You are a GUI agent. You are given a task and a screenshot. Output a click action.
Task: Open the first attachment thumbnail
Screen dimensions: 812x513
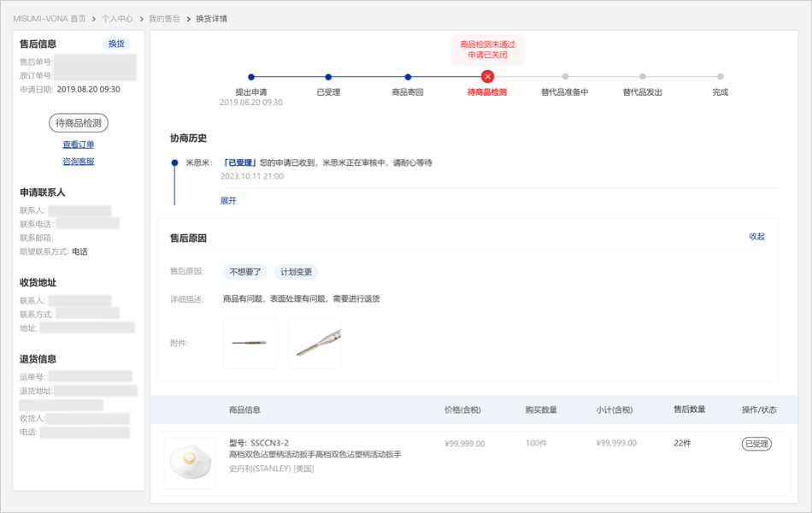pyautogui.click(x=249, y=343)
